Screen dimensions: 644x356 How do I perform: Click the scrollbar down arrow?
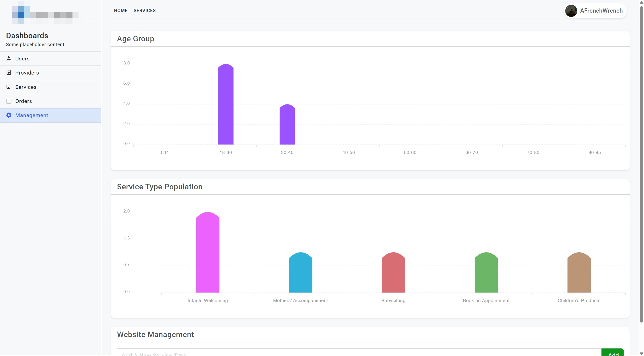point(641,353)
